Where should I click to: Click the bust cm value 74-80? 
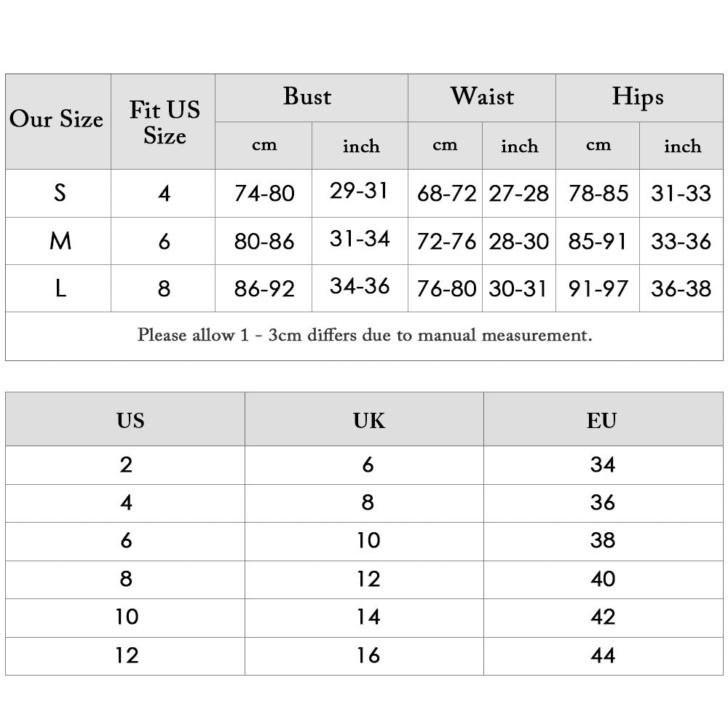point(264,193)
